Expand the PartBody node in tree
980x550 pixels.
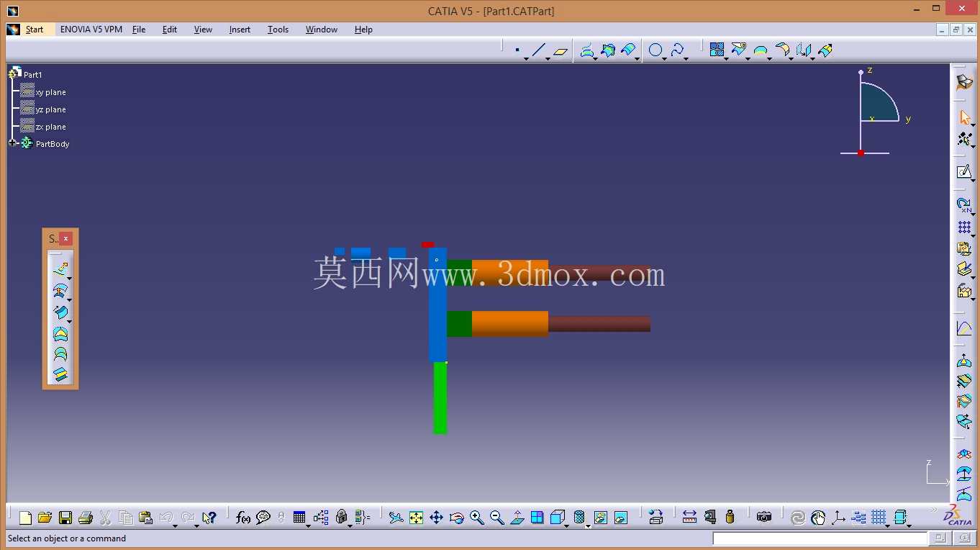tap(12, 143)
